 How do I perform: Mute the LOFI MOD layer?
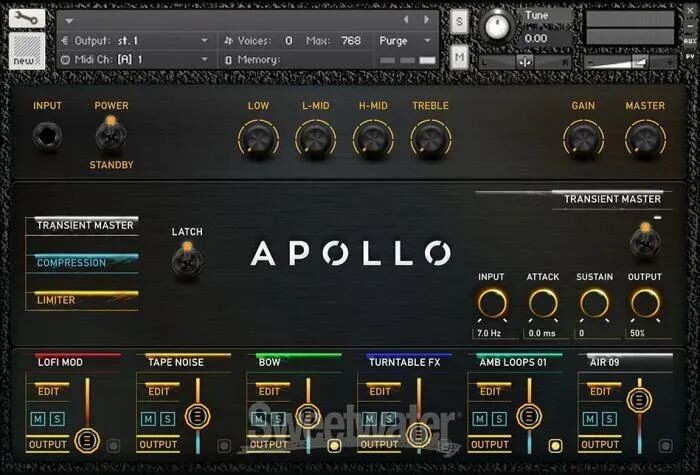pyautogui.click(x=36, y=419)
